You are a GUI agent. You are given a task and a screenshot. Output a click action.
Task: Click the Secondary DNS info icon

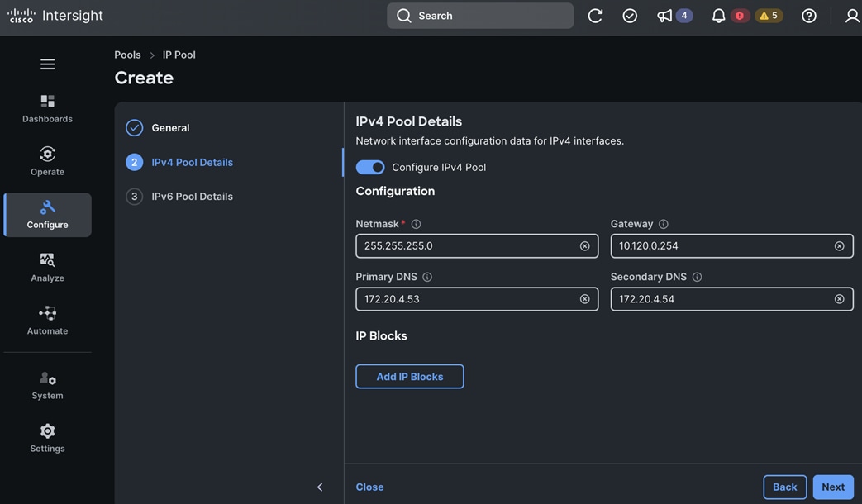click(697, 277)
